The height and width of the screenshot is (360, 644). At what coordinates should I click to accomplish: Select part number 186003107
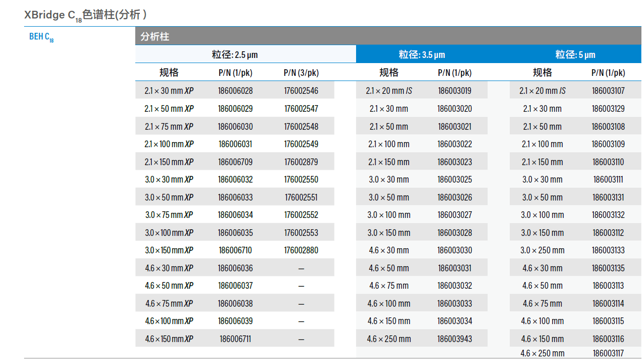(608, 91)
